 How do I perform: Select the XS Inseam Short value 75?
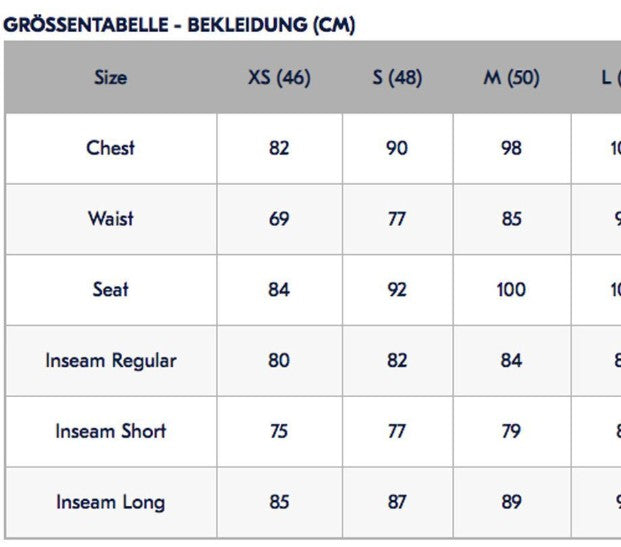tap(279, 431)
